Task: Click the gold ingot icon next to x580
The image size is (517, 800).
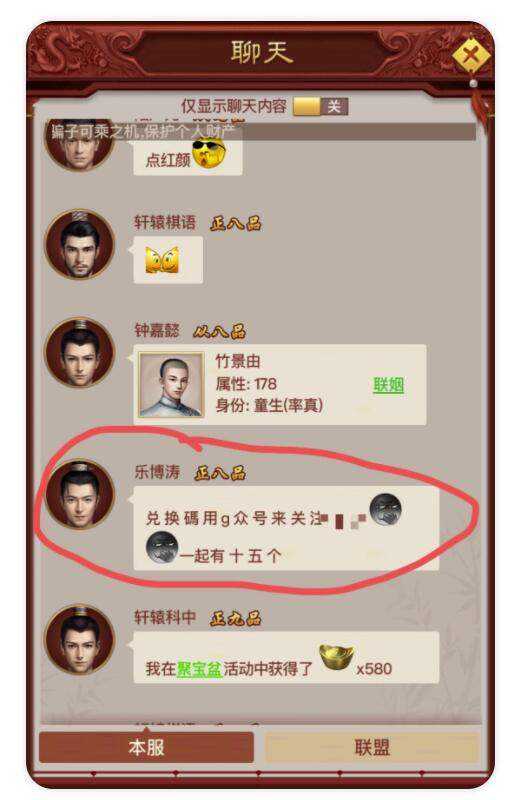Action: (x=336, y=658)
